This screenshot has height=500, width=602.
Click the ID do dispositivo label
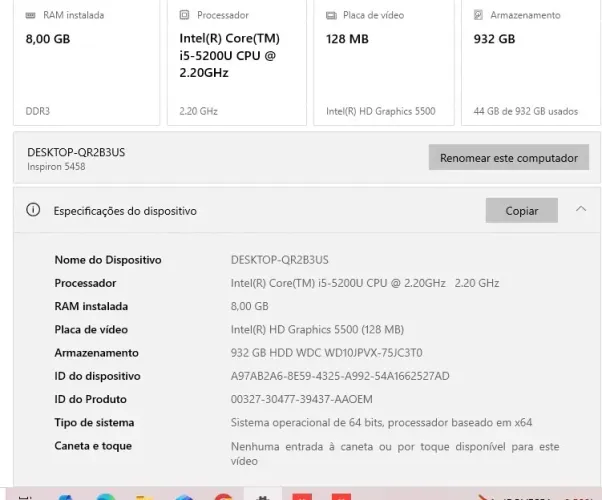click(x=98, y=376)
